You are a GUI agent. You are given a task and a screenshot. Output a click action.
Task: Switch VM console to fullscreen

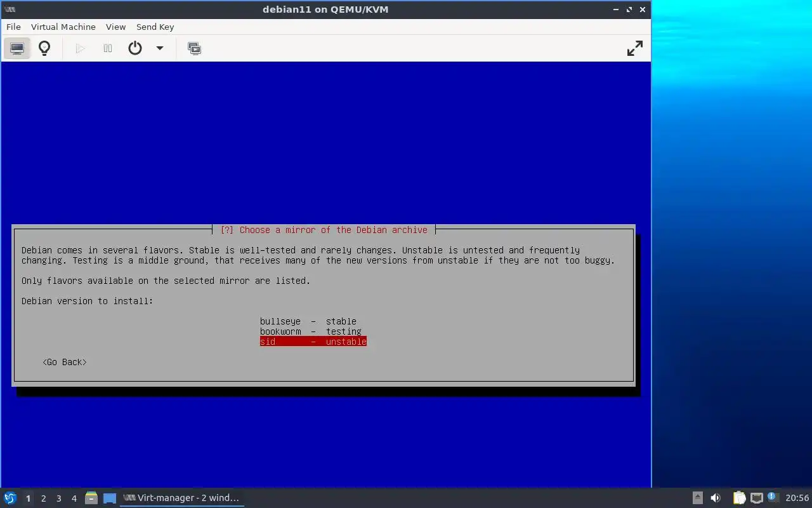tap(634, 48)
